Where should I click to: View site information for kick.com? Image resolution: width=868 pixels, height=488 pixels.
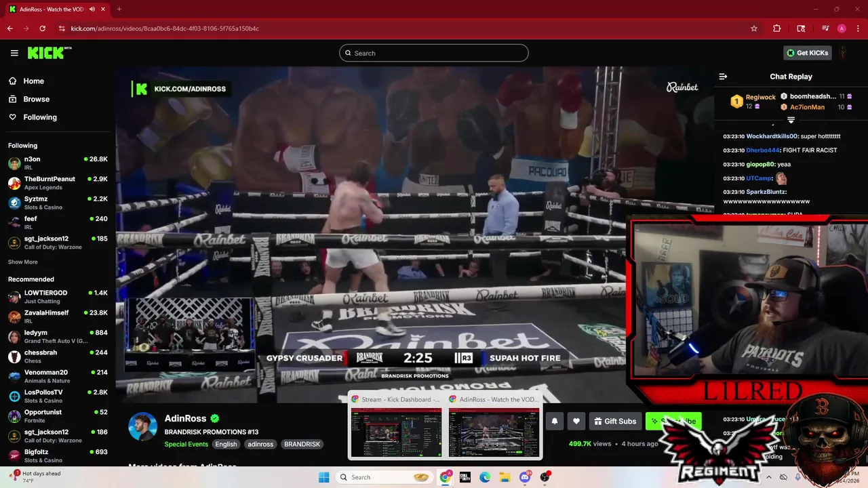coord(62,28)
